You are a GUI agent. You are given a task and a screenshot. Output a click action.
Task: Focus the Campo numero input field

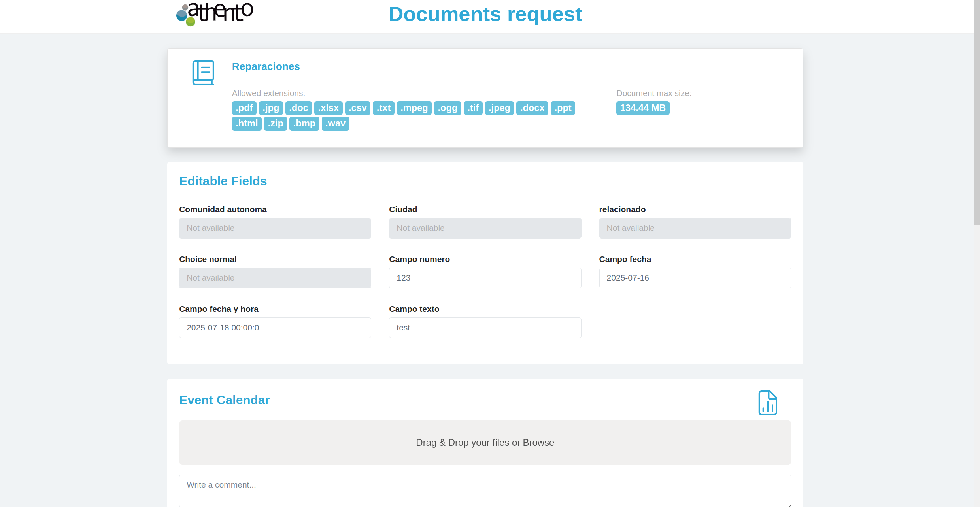coord(485,278)
